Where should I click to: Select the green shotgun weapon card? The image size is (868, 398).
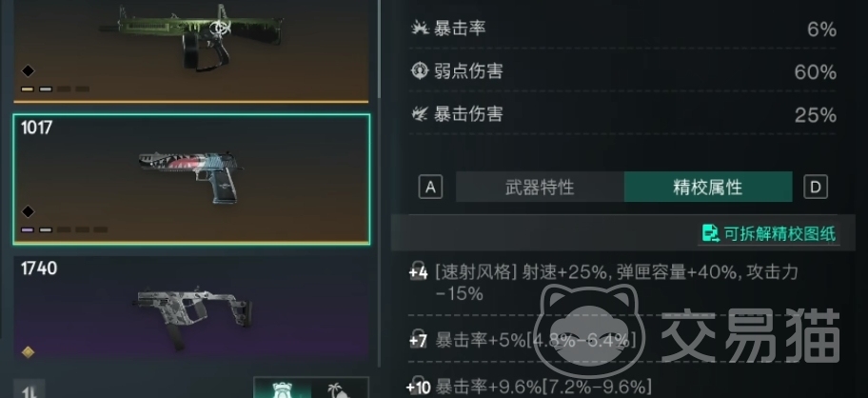pyautogui.click(x=191, y=50)
